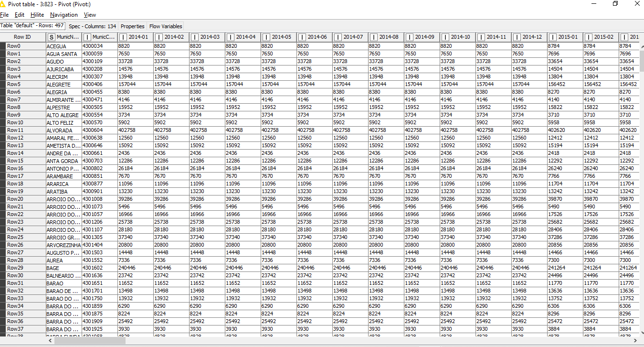Open the Hilite menu
This screenshot has width=644, height=347.
coord(37,15)
